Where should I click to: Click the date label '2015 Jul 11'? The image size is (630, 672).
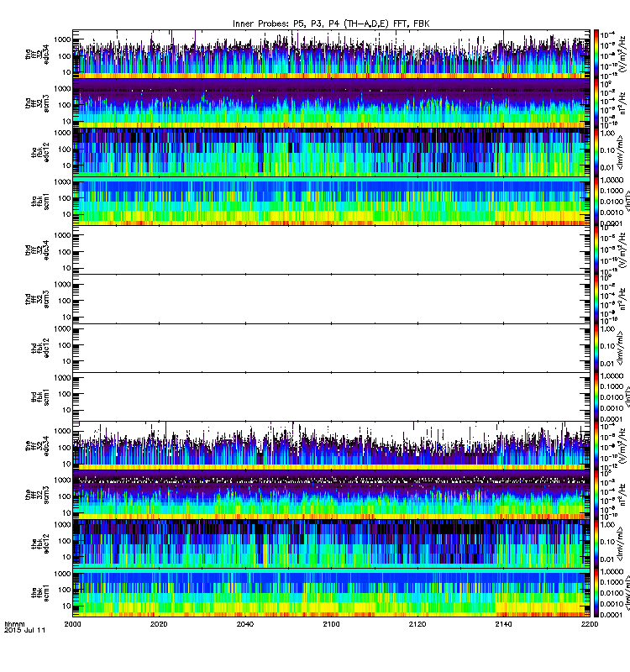24,630
